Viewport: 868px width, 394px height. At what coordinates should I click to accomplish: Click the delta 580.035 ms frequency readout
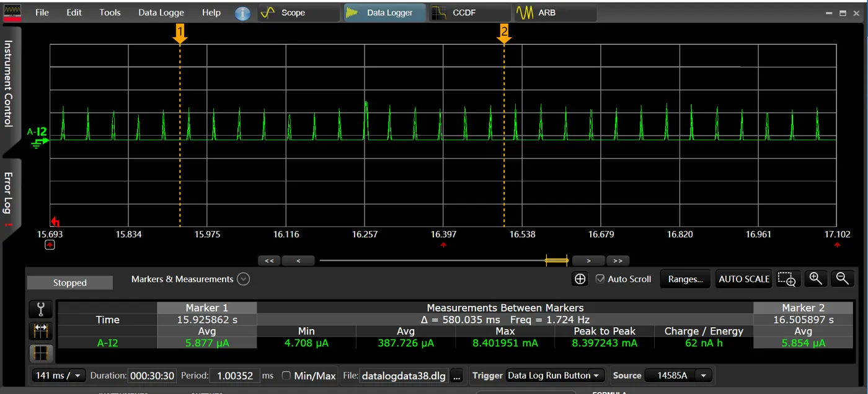click(x=505, y=320)
